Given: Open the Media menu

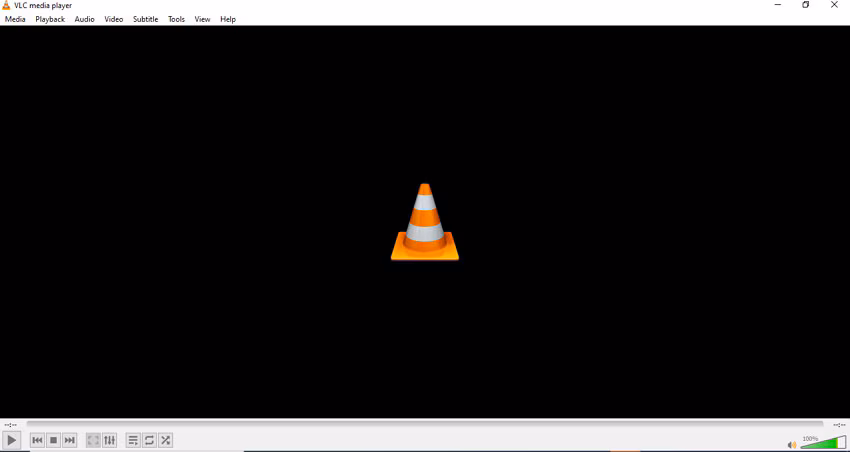Looking at the screenshot, I should (15, 19).
